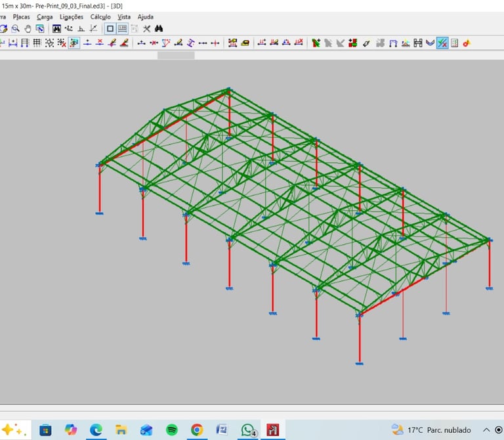Expand the Vista menu dropdown

[124, 16]
